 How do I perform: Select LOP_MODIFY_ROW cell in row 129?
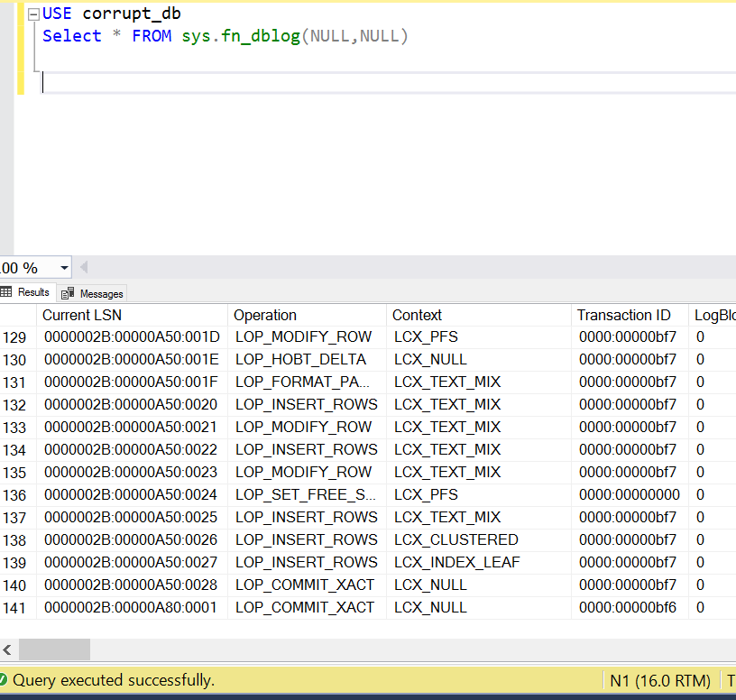(307, 337)
